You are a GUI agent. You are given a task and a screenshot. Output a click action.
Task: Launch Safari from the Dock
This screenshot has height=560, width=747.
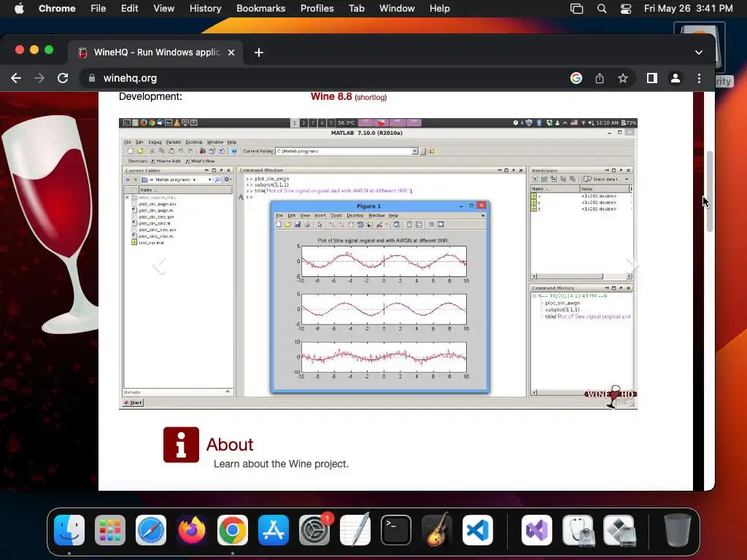(x=151, y=530)
